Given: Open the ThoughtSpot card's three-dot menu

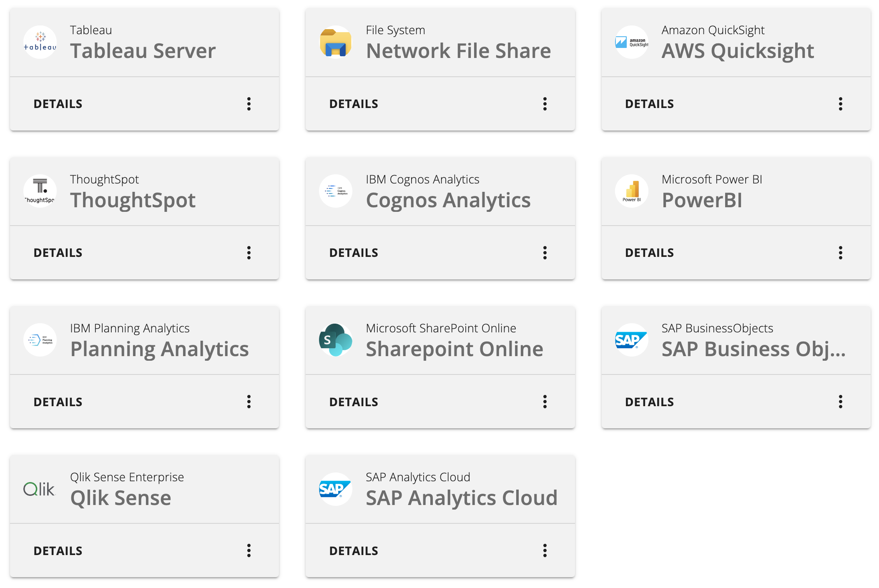Looking at the screenshot, I should tap(249, 253).
